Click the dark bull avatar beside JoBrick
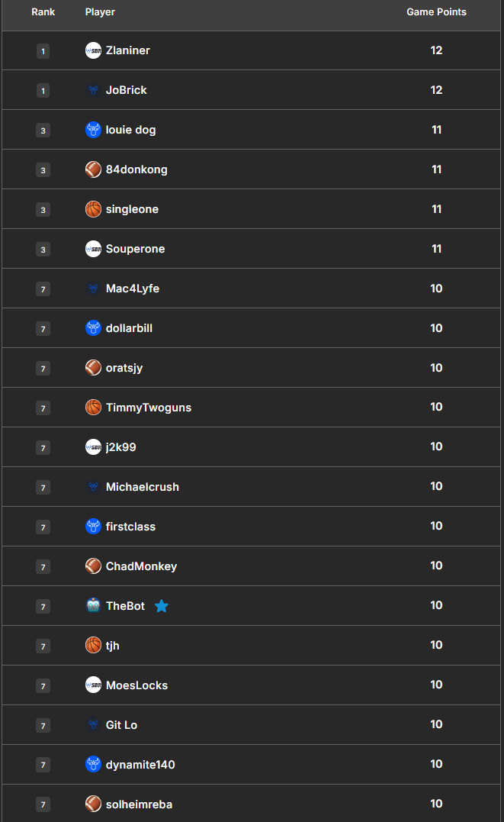The height and width of the screenshot is (822, 504). pyautogui.click(x=93, y=90)
